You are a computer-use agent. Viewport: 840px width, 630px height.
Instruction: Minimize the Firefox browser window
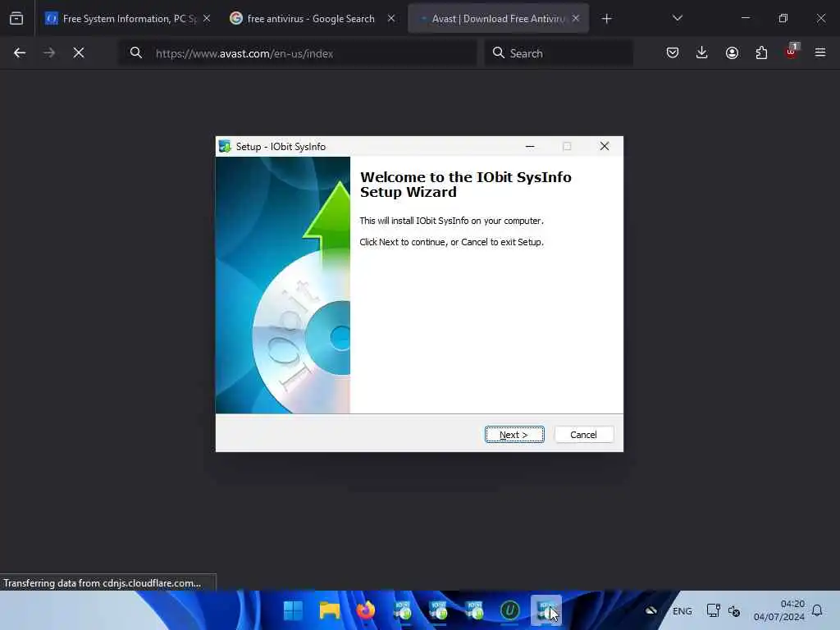pyautogui.click(x=745, y=18)
